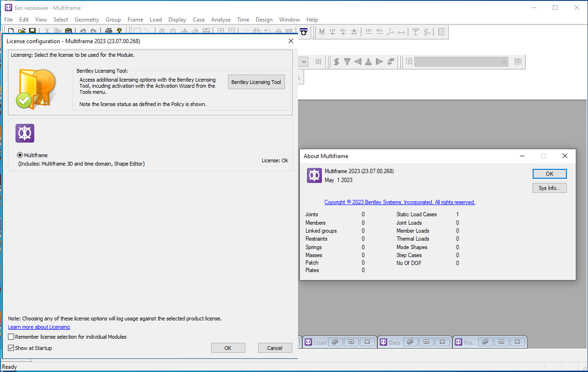This screenshot has width=588, height=372.
Task: Click the moment diagram 'M' toolbar icon
Action: tap(321, 31)
